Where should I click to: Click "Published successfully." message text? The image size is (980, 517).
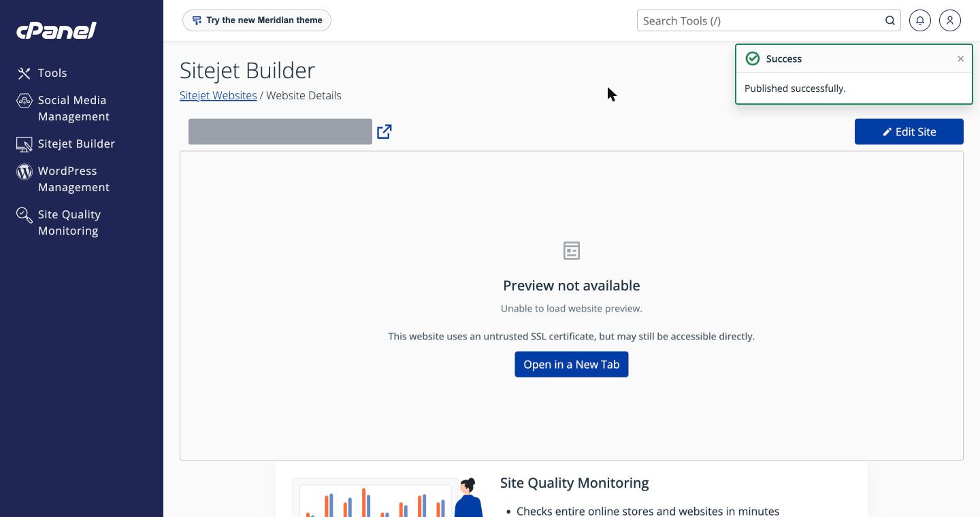click(795, 88)
